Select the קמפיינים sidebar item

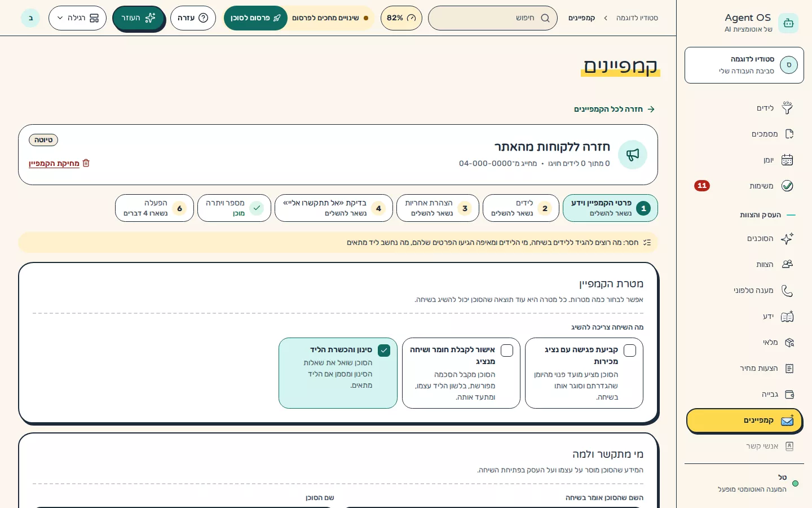tap(744, 421)
